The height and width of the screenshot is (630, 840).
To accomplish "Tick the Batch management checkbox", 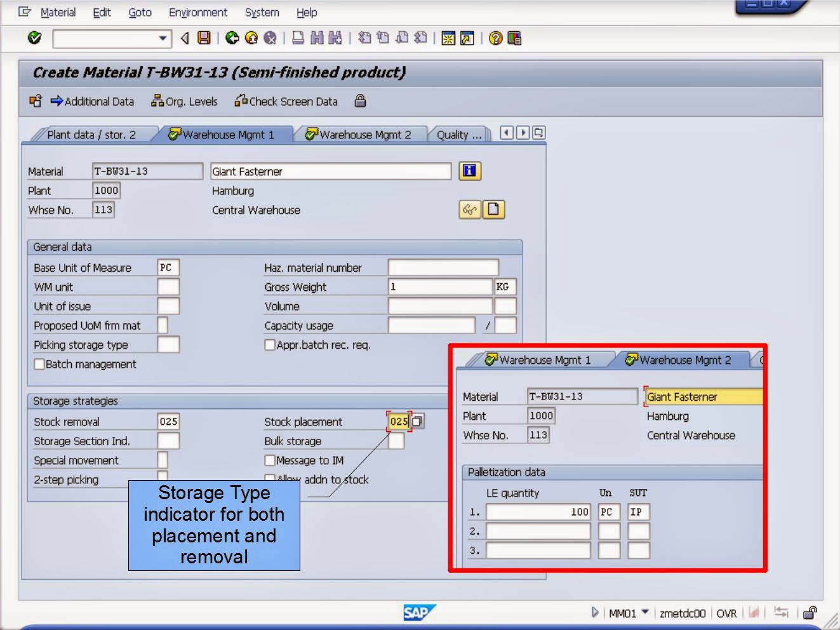I will click(x=39, y=364).
